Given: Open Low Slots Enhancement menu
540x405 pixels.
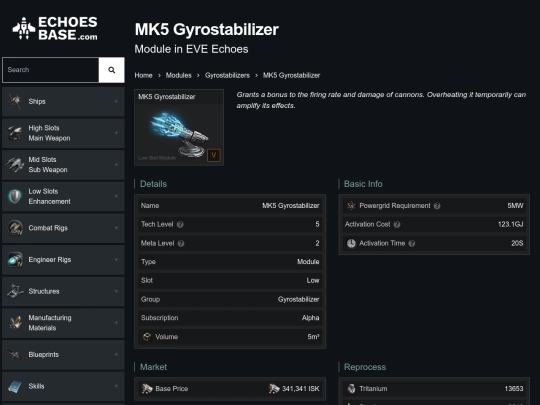Looking at the screenshot, I should point(63,196).
